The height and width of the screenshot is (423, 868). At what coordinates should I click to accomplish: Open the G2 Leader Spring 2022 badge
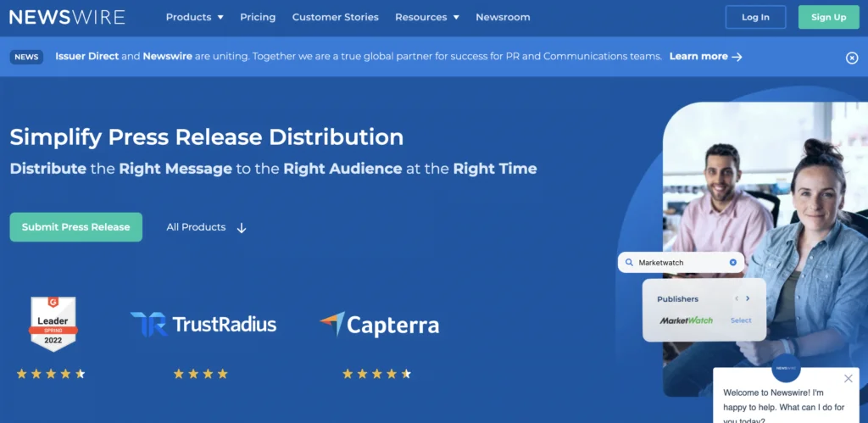coord(53,324)
